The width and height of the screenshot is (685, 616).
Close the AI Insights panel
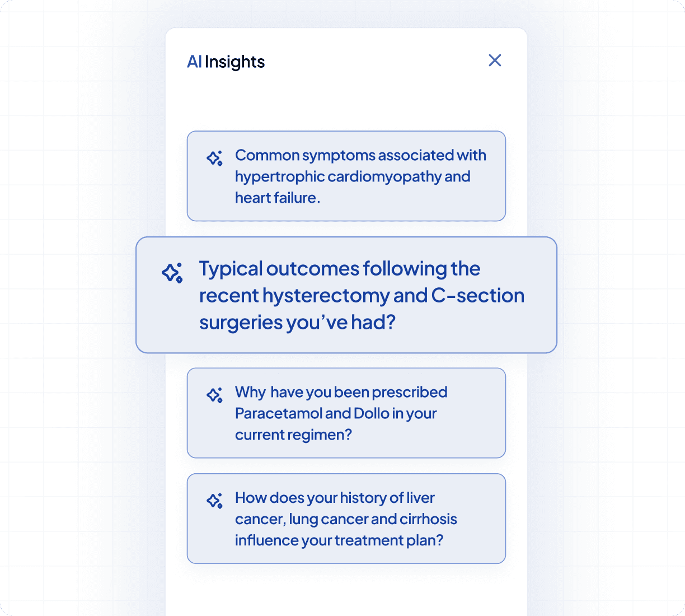tap(495, 60)
